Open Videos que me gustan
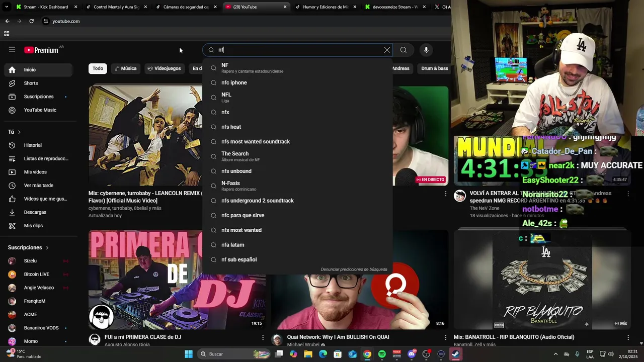644x362 pixels. (38, 199)
